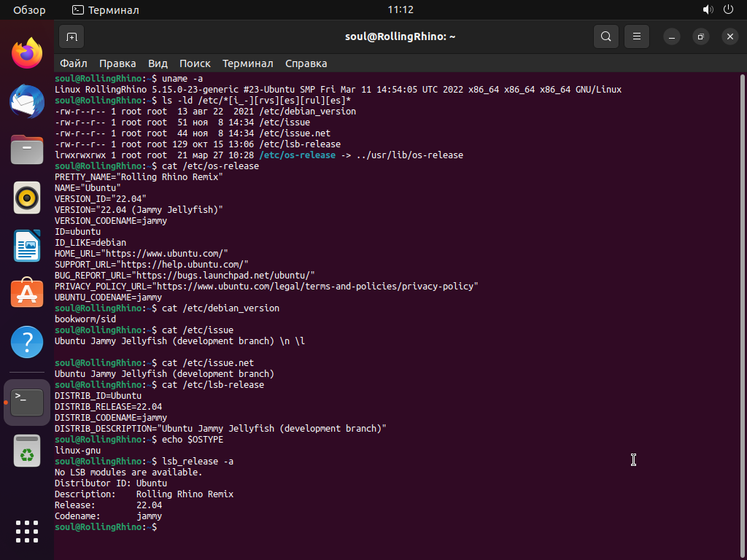Click the lsb_release -a command text

tap(198, 462)
